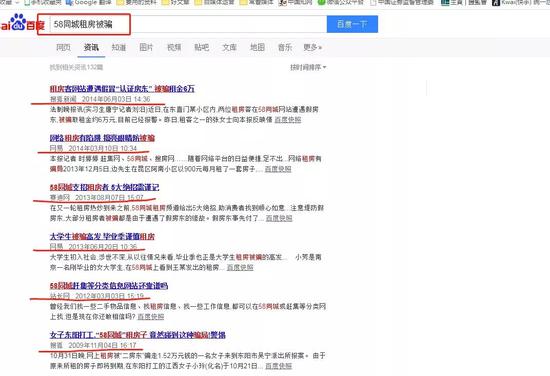Open the Google 翻译 bookmark icon

tap(69, 2)
